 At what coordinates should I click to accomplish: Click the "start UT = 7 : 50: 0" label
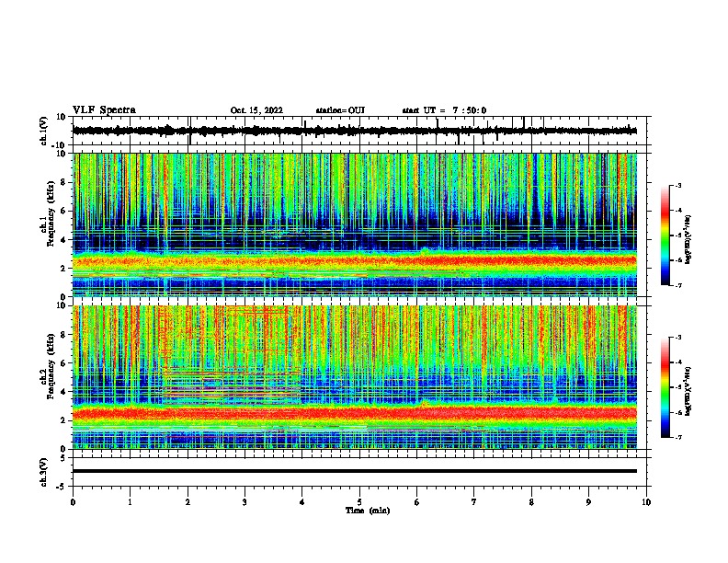444,110
